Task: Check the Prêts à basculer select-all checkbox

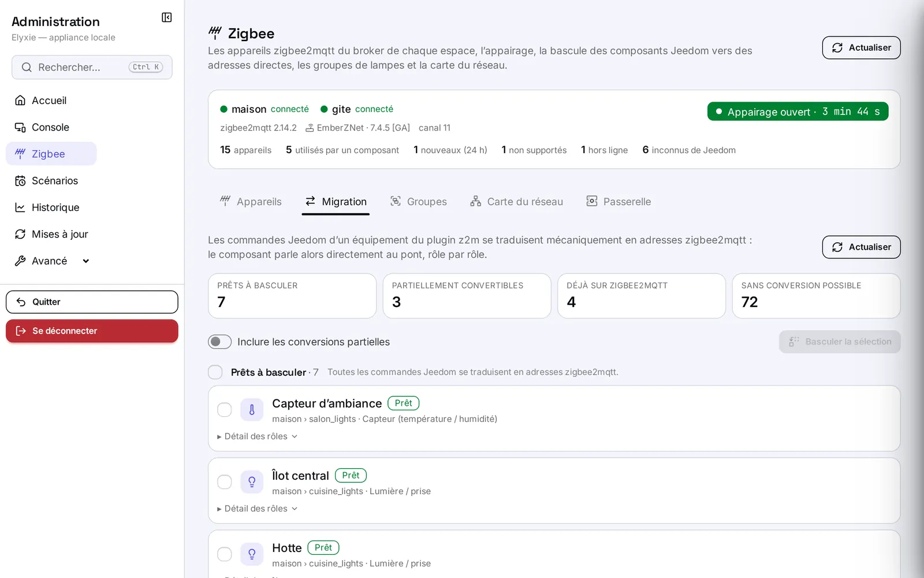Action: pyautogui.click(x=215, y=372)
